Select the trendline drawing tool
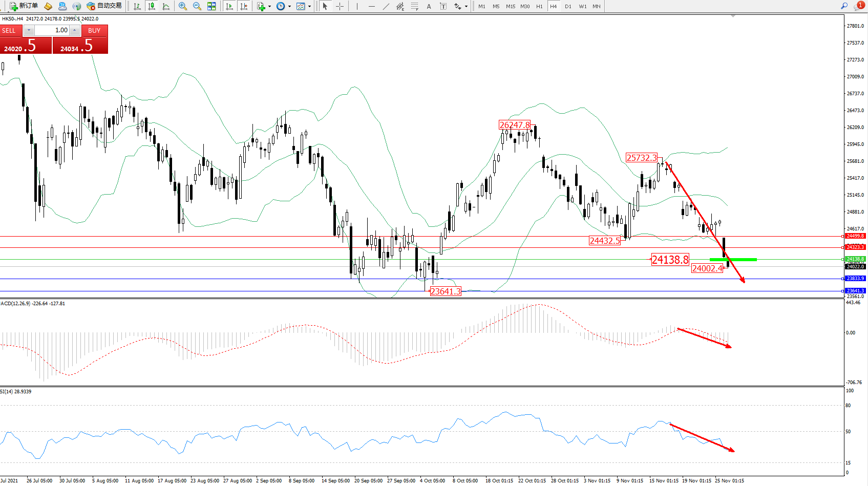The image size is (868, 486). pyautogui.click(x=386, y=6)
